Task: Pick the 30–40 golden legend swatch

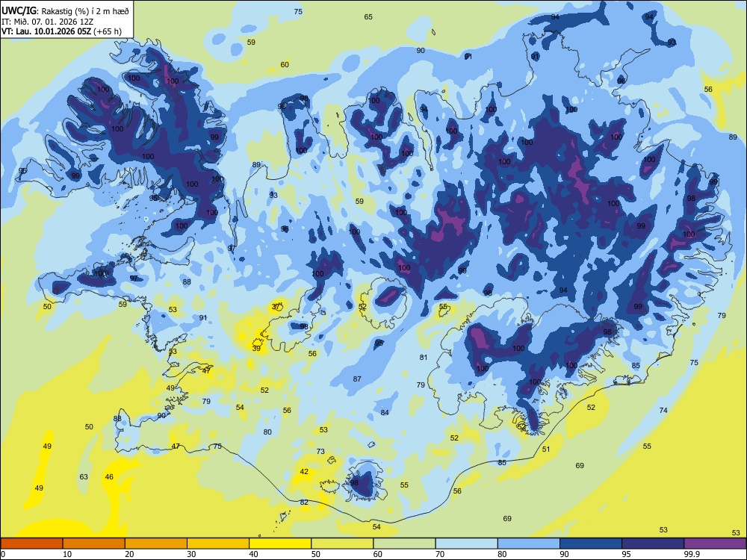Action: tap(218, 544)
